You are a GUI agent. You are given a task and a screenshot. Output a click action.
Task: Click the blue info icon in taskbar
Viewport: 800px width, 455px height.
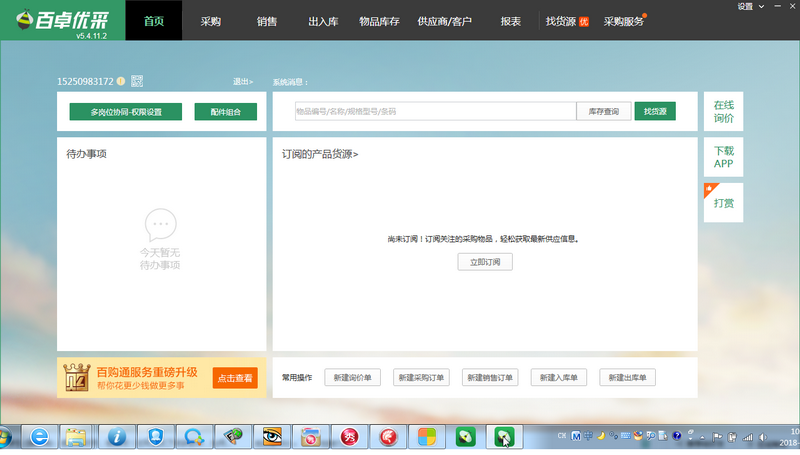point(118,437)
